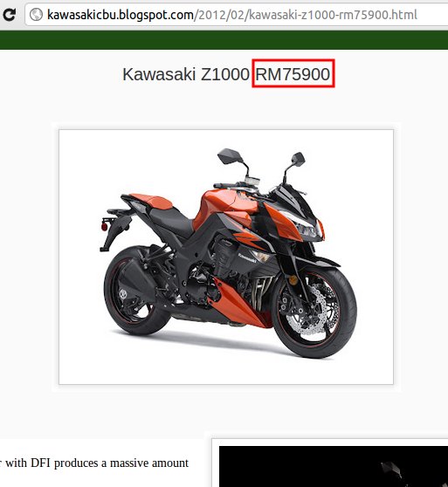448x487 pixels.
Task: Click the word 'Kawasaki' in the heading
Action: coord(160,74)
